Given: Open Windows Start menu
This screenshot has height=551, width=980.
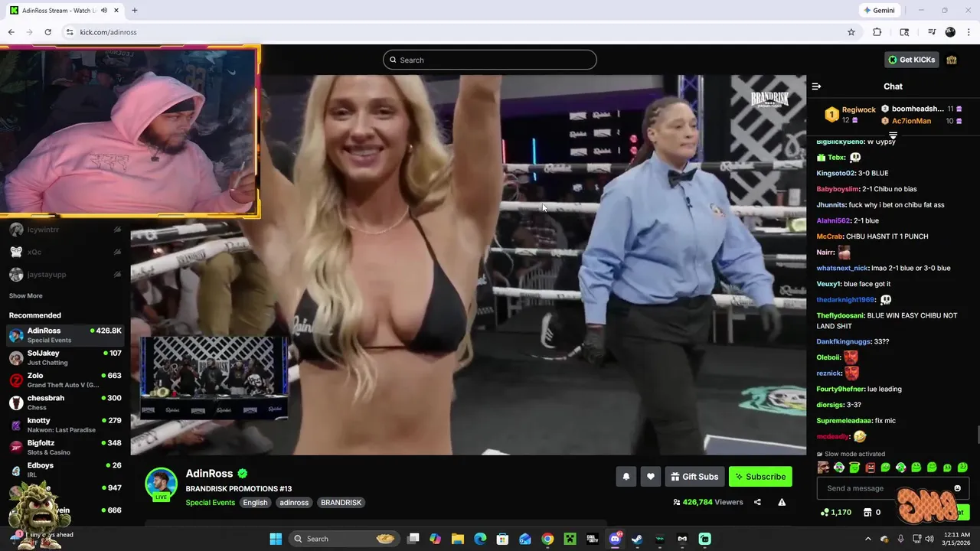Looking at the screenshot, I should pos(276,539).
